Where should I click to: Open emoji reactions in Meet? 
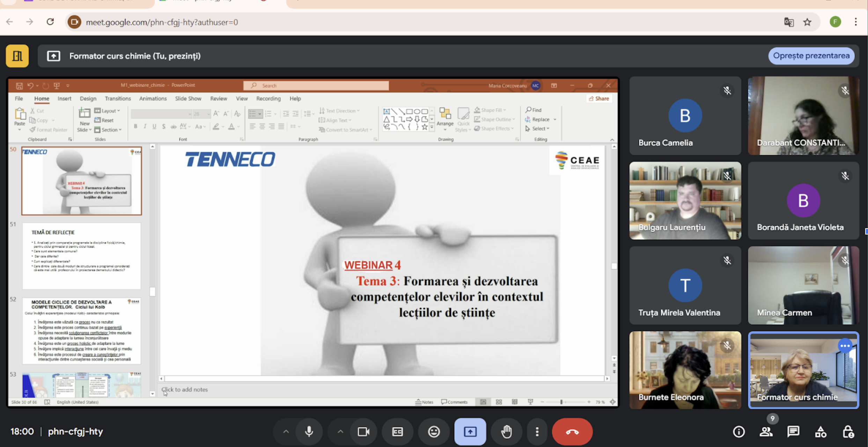pyautogui.click(x=434, y=432)
